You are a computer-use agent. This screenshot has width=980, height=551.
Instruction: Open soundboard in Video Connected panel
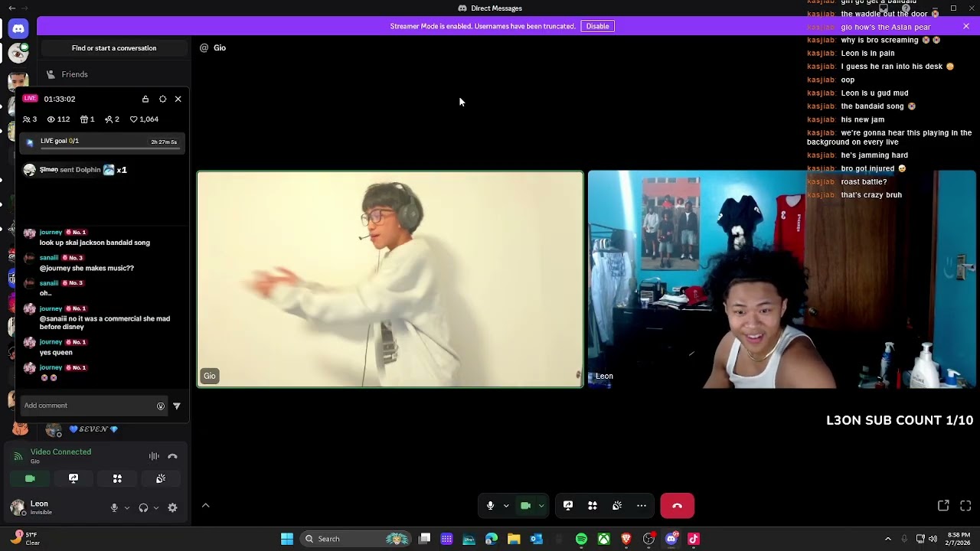(x=161, y=478)
